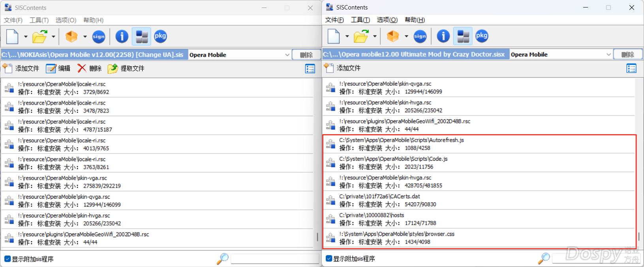Switch list view mode icon in left window

pyautogui.click(x=310, y=69)
